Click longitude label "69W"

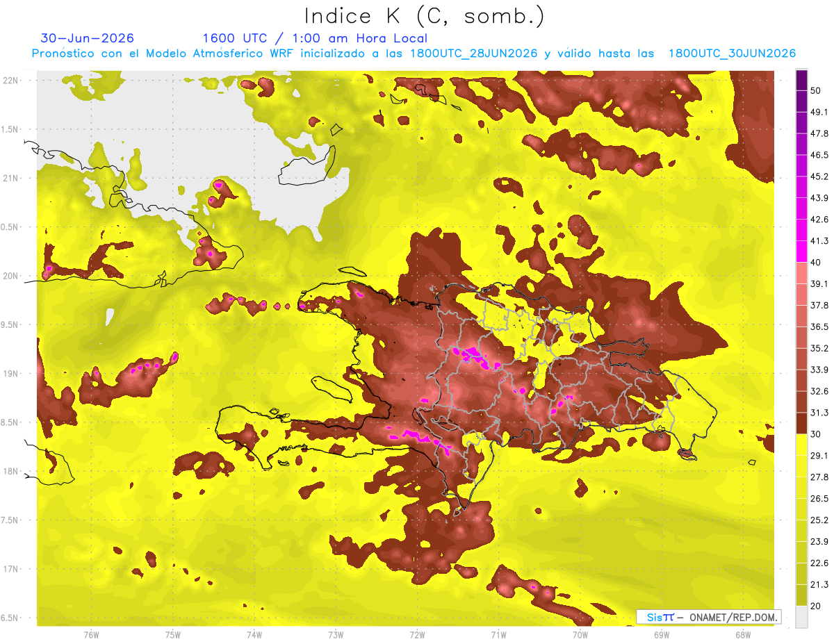(x=662, y=634)
